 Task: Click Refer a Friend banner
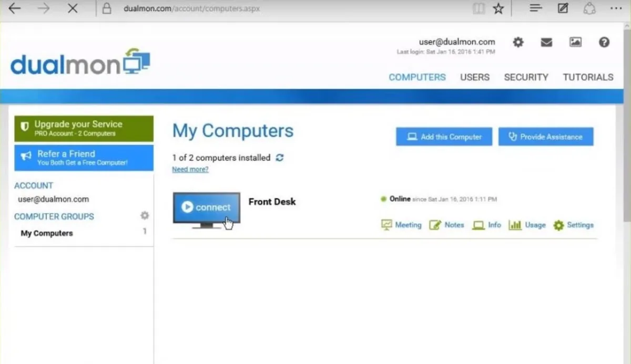[84, 158]
